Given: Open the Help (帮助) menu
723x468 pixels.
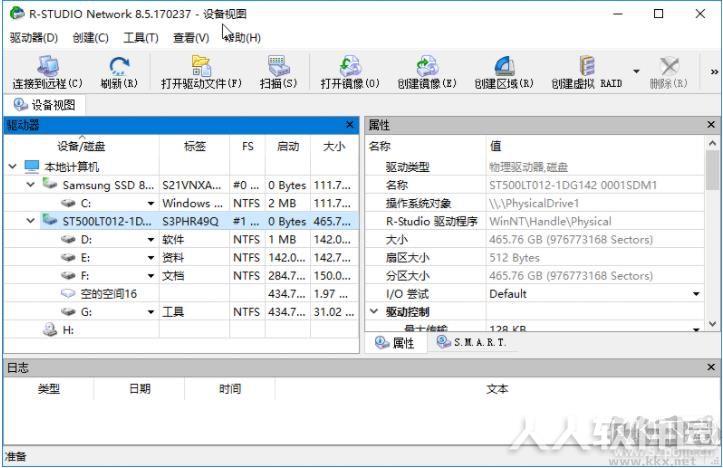Looking at the screenshot, I should (242, 38).
